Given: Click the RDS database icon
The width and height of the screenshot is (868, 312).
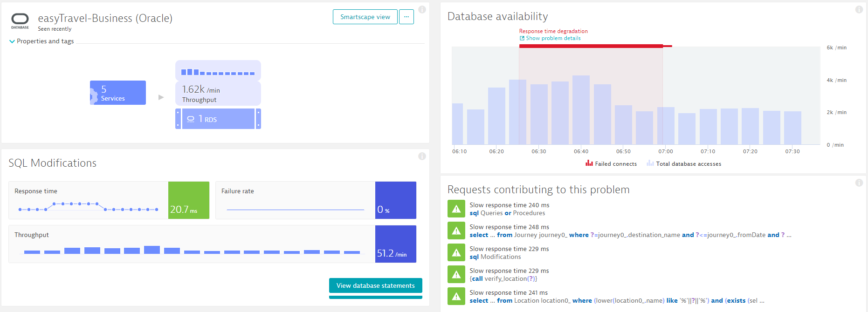Looking at the screenshot, I should [191, 119].
